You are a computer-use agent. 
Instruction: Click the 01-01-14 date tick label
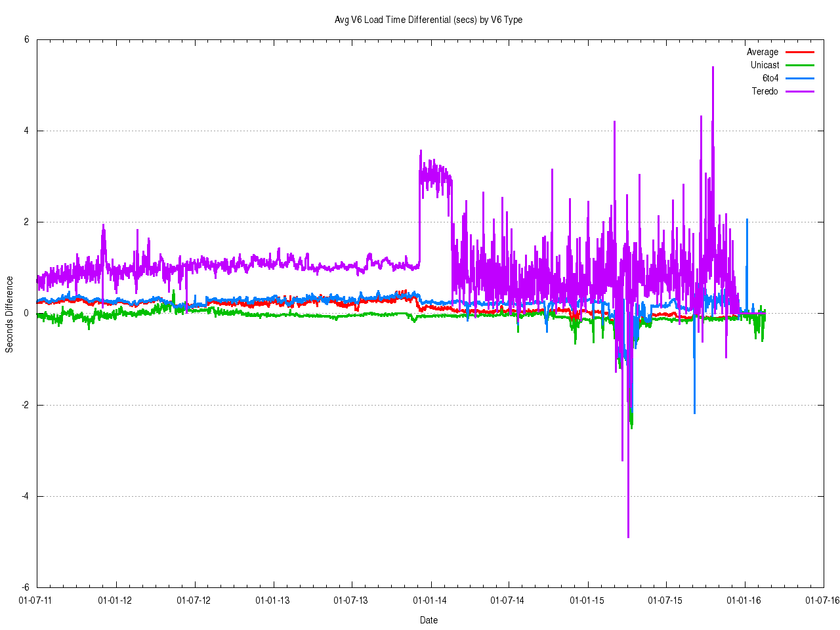429,600
